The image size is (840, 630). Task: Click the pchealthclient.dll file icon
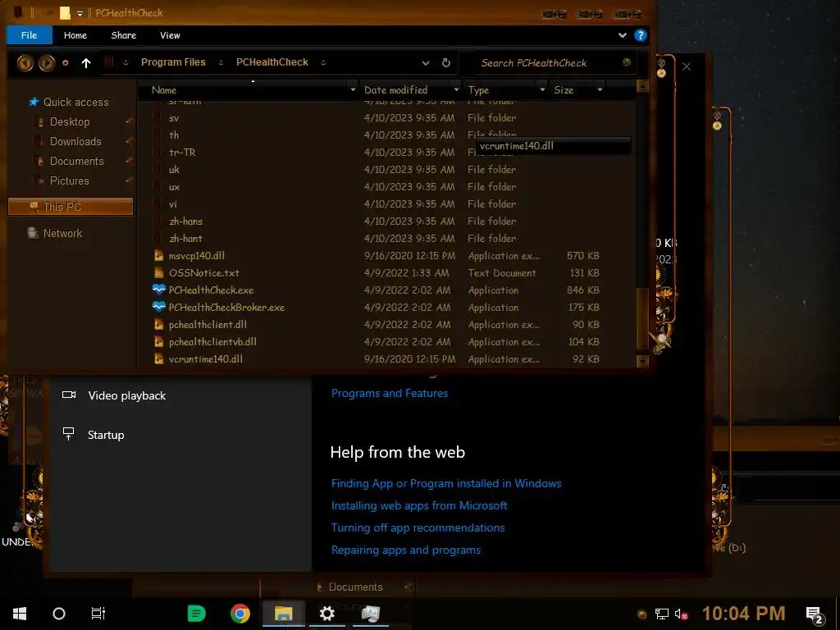158,325
